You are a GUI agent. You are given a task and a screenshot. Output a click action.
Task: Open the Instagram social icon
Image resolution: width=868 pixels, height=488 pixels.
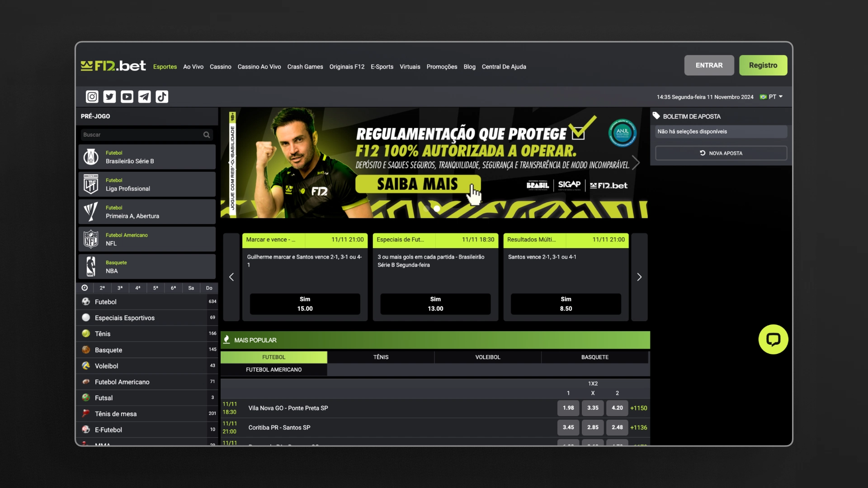tap(92, 97)
